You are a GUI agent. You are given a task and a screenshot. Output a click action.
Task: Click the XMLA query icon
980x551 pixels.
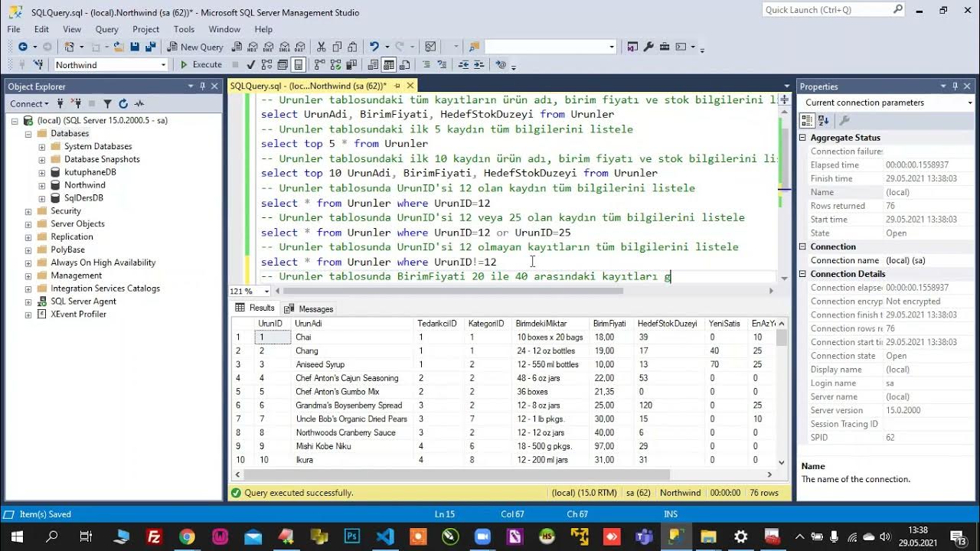tap(284, 47)
